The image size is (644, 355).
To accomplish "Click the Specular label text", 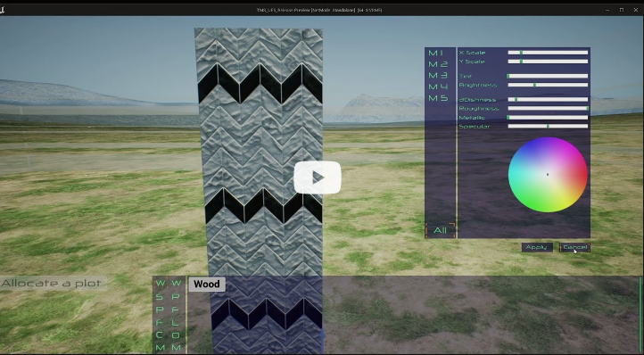I will pyautogui.click(x=475, y=126).
